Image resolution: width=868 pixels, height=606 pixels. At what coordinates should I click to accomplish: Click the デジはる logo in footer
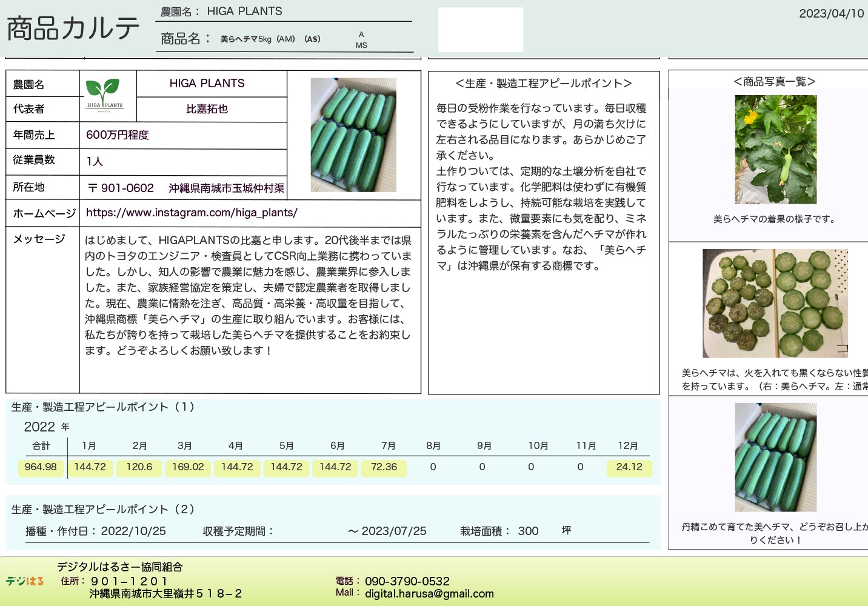click(x=25, y=581)
